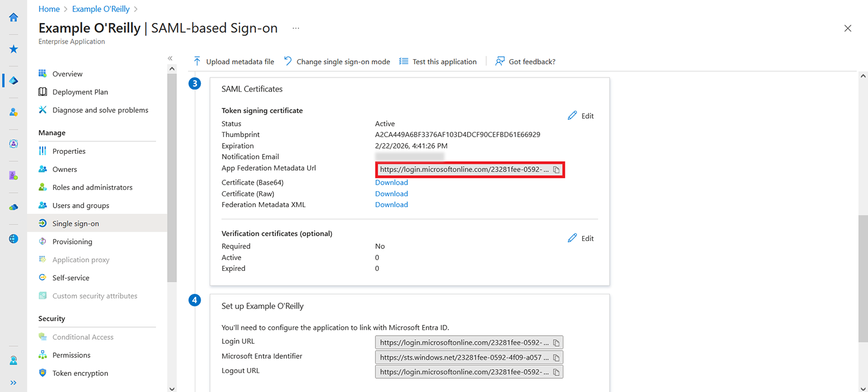Viewport: 868px width, 392px height.
Task: Edit the Verification certificates
Action: click(580, 238)
